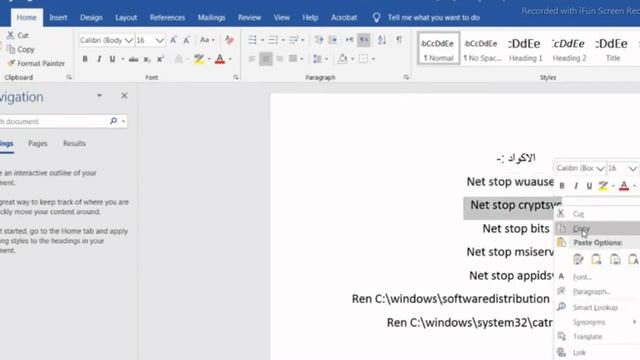Click the Tell me what you want search box

click(x=433, y=18)
